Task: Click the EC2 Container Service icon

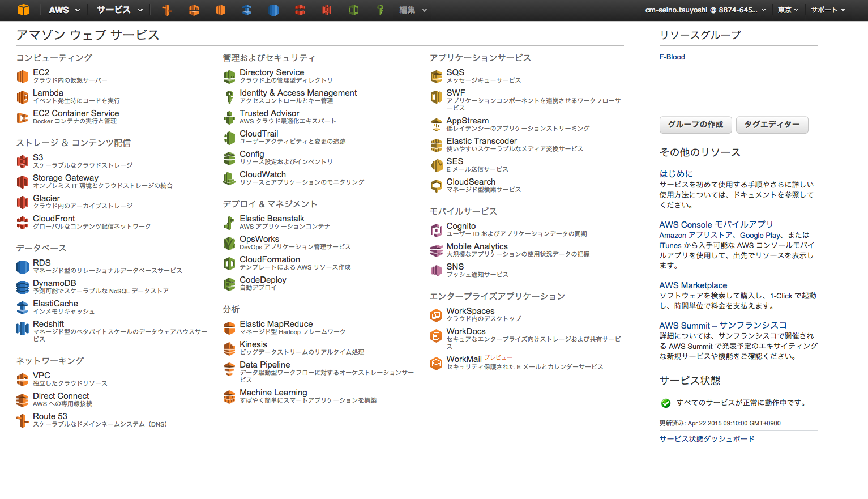Action: coord(23,117)
